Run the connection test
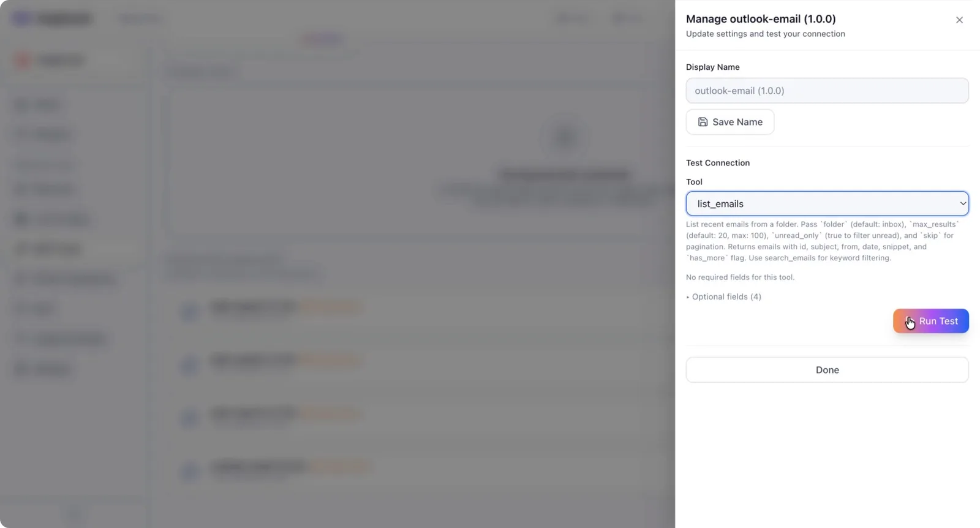980x528 pixels. point(930,321)
